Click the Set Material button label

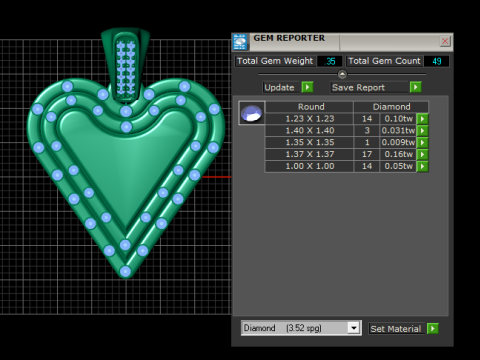(x=396, y=329)
